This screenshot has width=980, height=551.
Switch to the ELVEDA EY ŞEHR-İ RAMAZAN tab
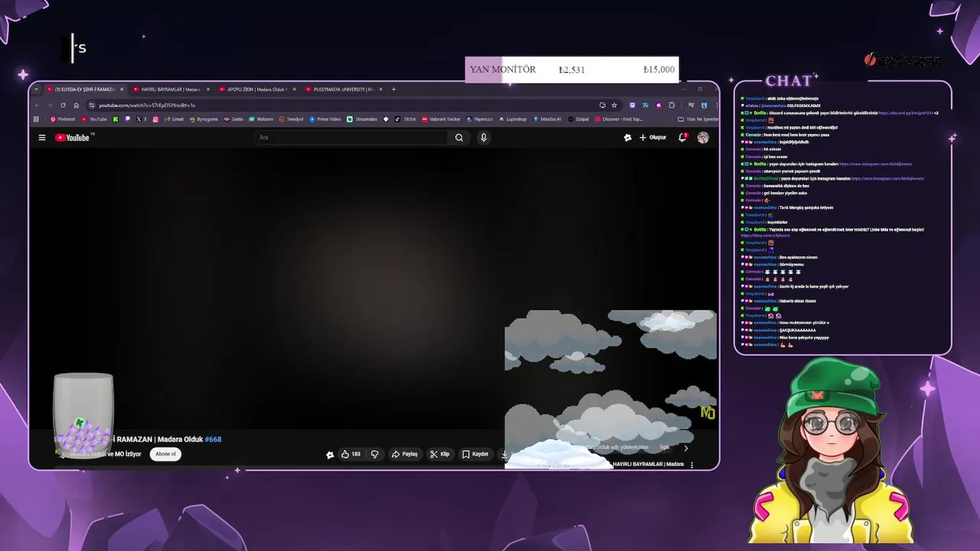(83, 90)
